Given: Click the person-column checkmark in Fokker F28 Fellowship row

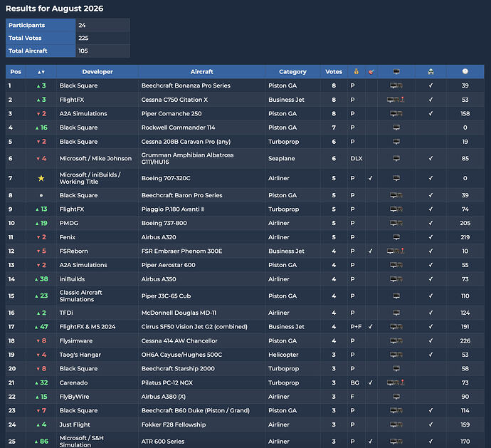Looking at the screenshot, I should tap(431, 424).
